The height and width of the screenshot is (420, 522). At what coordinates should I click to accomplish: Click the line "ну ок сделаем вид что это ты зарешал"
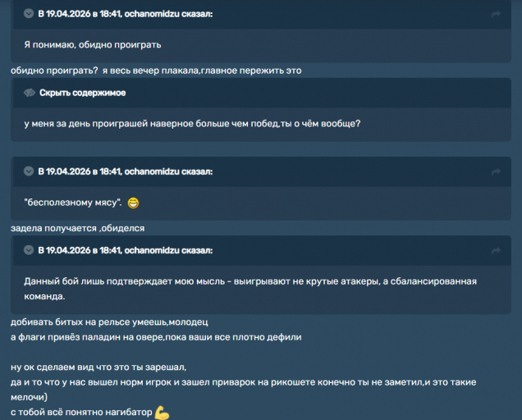pyautogui.click(x=98, y=367)
